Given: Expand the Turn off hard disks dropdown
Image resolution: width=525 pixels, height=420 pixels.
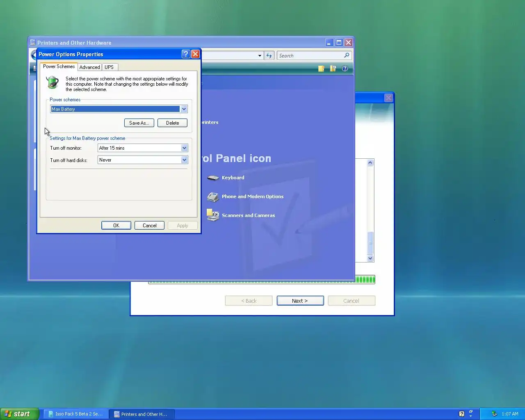Looking at the screenshot, I should point(184,160).
